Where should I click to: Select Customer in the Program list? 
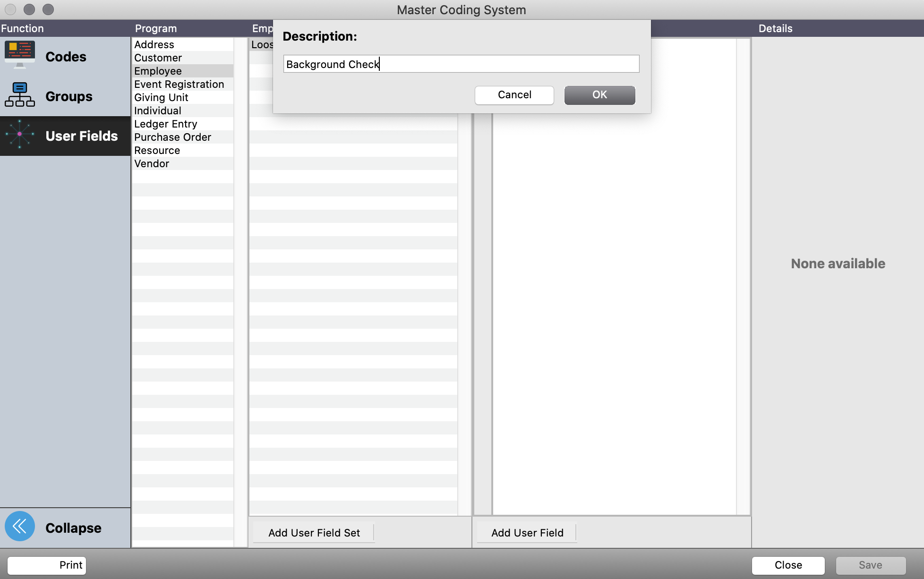point(158,58)
